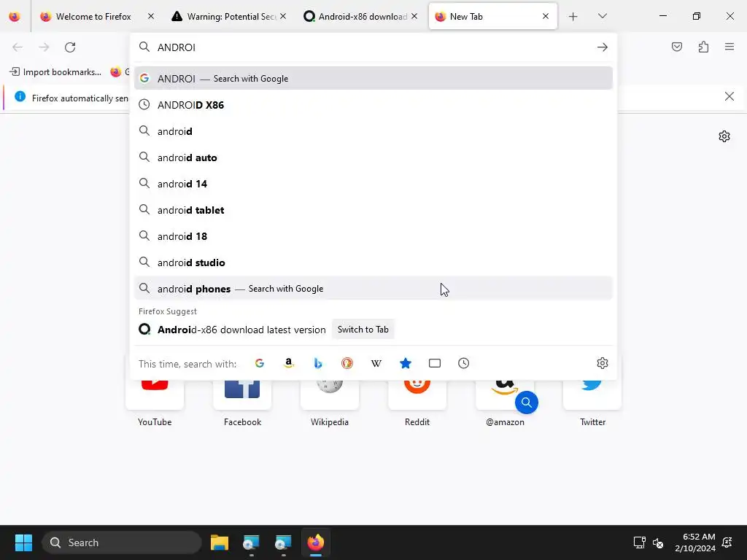The width and height of the screenshot is (747, 560).
Task: Open the Wikipedia shortcut tile
Action: 330,394
